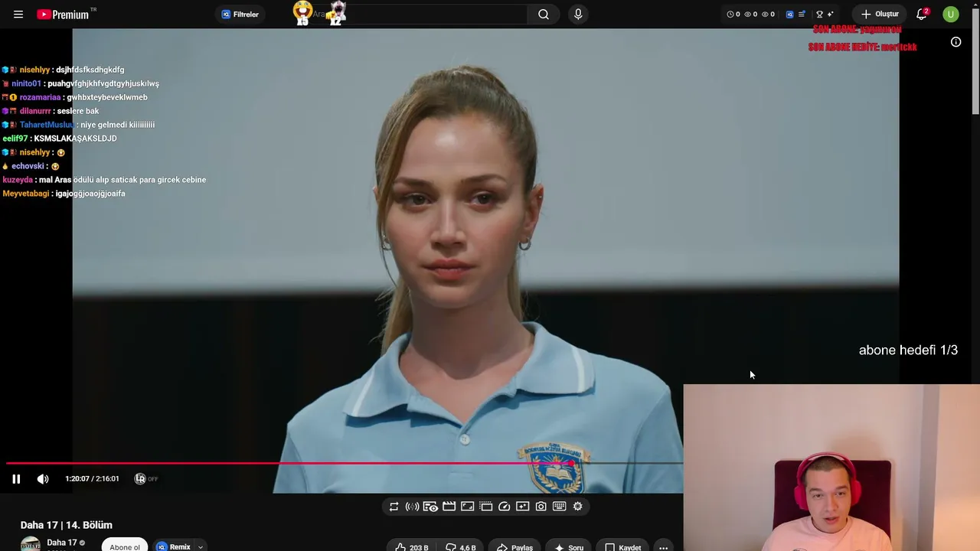This screenshot has height=551, width=980.
Task: Click the 1:20:07 / 2:16:01 time display
Action: coord(92,479)
